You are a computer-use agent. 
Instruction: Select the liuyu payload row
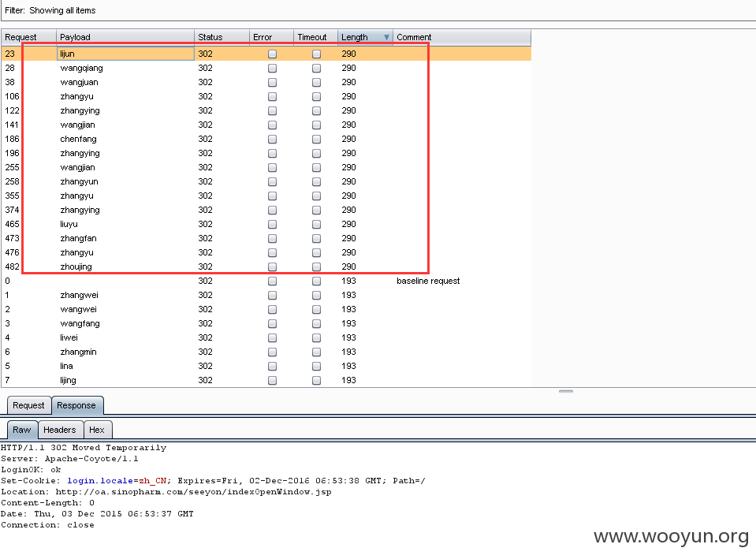point(266,224)
